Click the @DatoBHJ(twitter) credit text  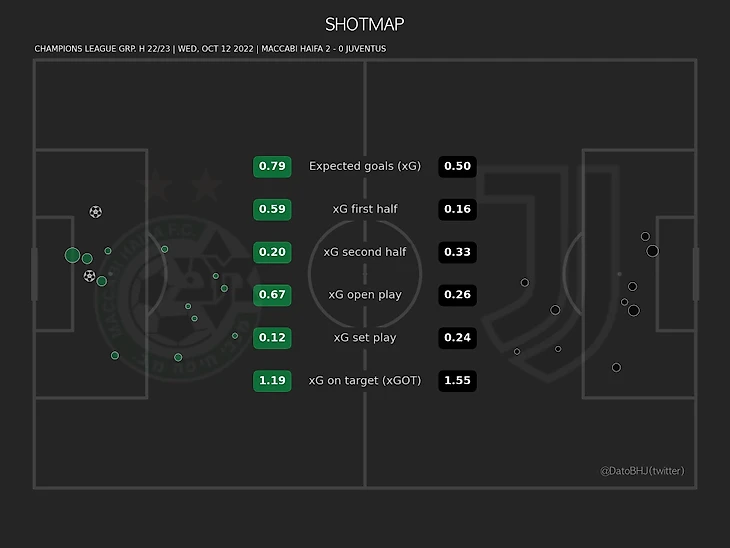point(642,471)
